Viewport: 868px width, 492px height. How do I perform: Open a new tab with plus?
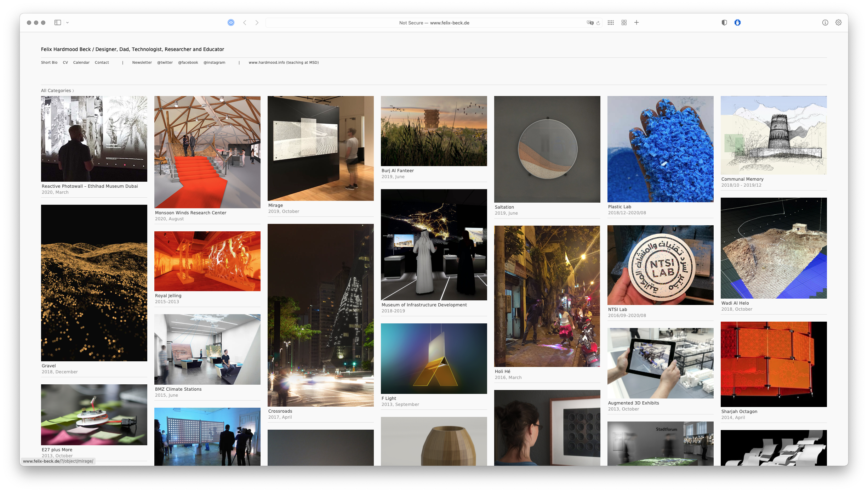coord(636,23)
